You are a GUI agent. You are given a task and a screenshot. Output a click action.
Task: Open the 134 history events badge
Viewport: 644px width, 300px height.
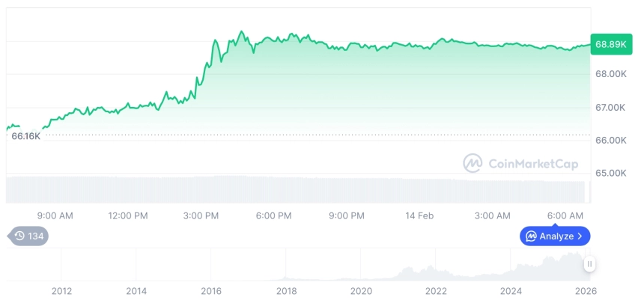pyautogui.click(x=29, y=236)
